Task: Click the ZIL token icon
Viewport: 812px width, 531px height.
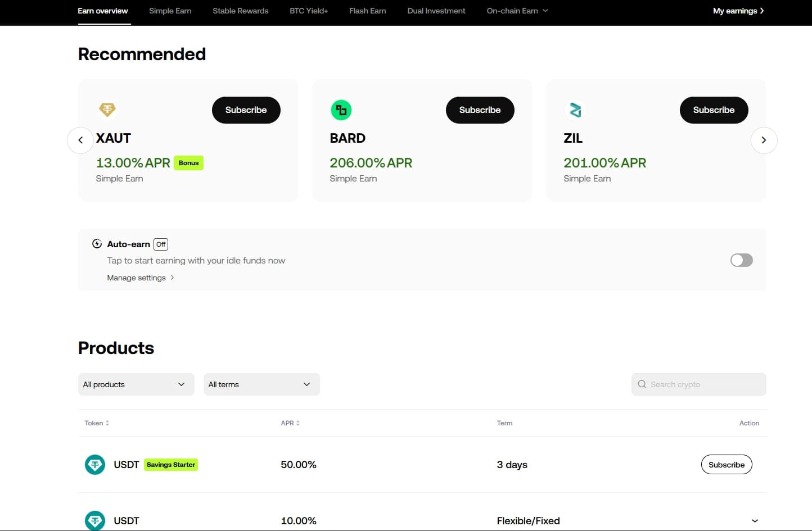Action: [575, 110]
